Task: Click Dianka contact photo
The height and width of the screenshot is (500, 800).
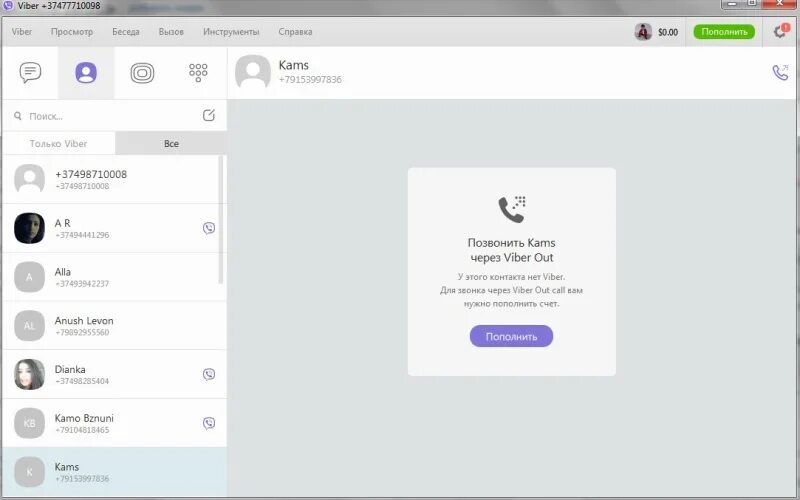Action: [x=29, y=374]
